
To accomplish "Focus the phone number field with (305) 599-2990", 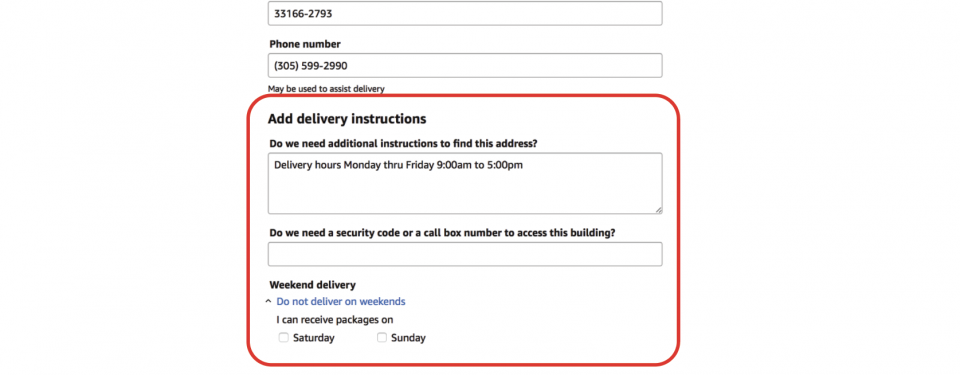I will pos(465,66).
